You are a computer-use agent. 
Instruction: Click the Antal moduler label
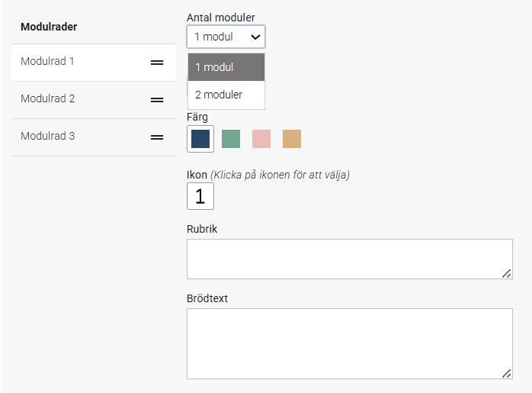pyautogui.click(x=220, y=18)
